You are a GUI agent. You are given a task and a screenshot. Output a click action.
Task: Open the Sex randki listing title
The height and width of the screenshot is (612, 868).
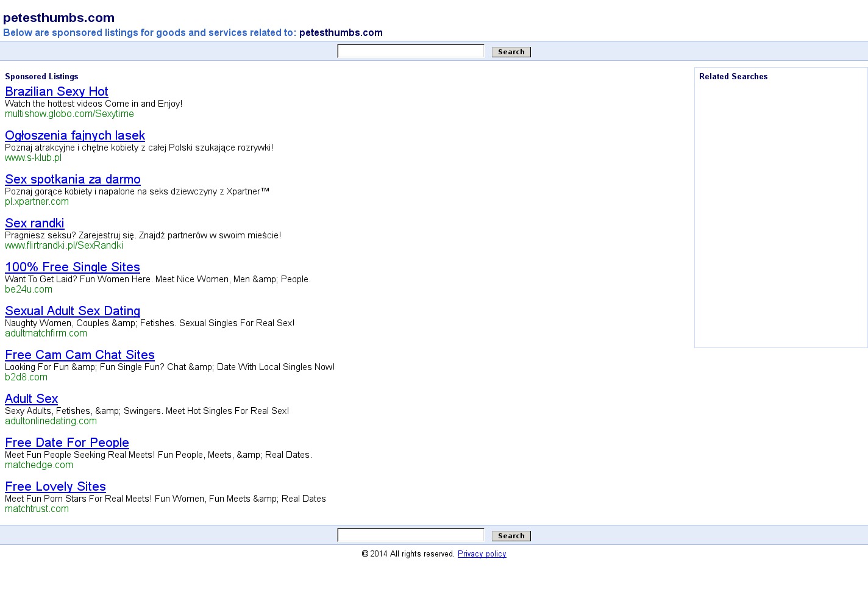[x=34, y=223]
